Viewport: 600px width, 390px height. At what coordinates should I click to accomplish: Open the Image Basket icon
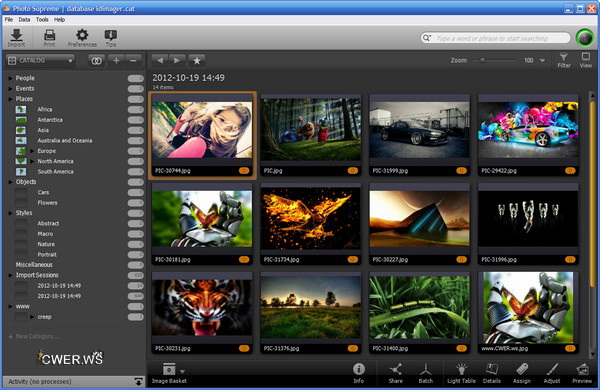point(169,369)
